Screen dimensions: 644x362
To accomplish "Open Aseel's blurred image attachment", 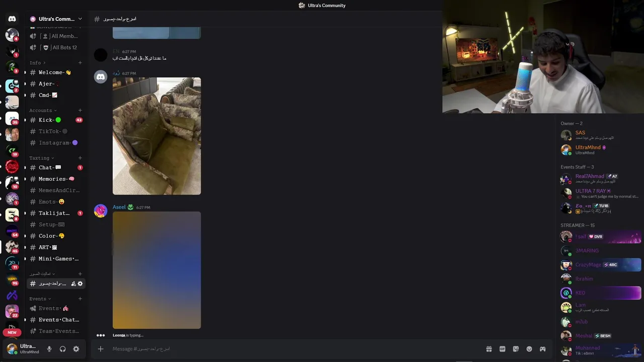I will 156,270.
